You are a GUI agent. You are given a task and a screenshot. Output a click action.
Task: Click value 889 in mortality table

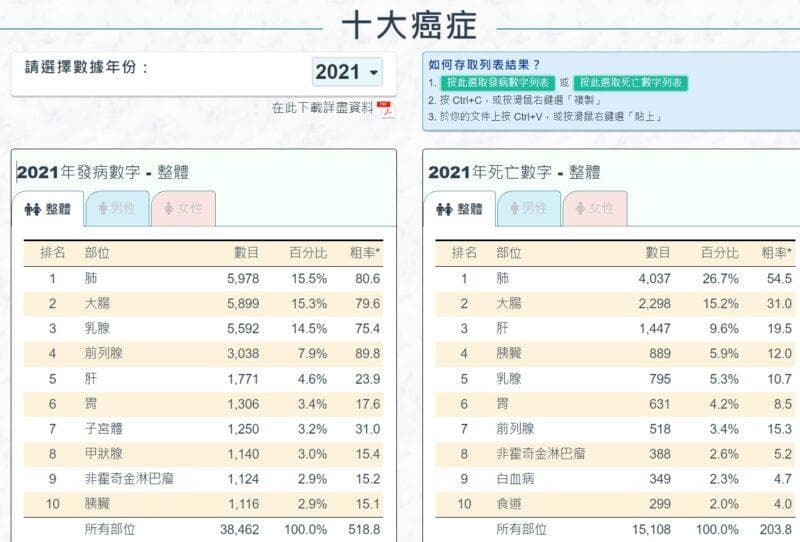coord(660,354)
